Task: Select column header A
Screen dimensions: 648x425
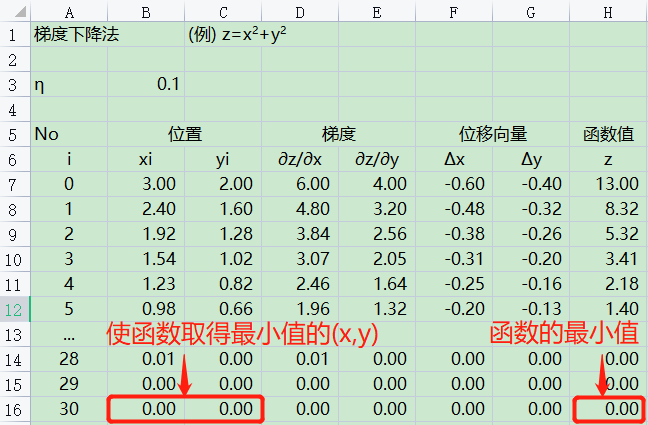Action: [x=68, y=10]
